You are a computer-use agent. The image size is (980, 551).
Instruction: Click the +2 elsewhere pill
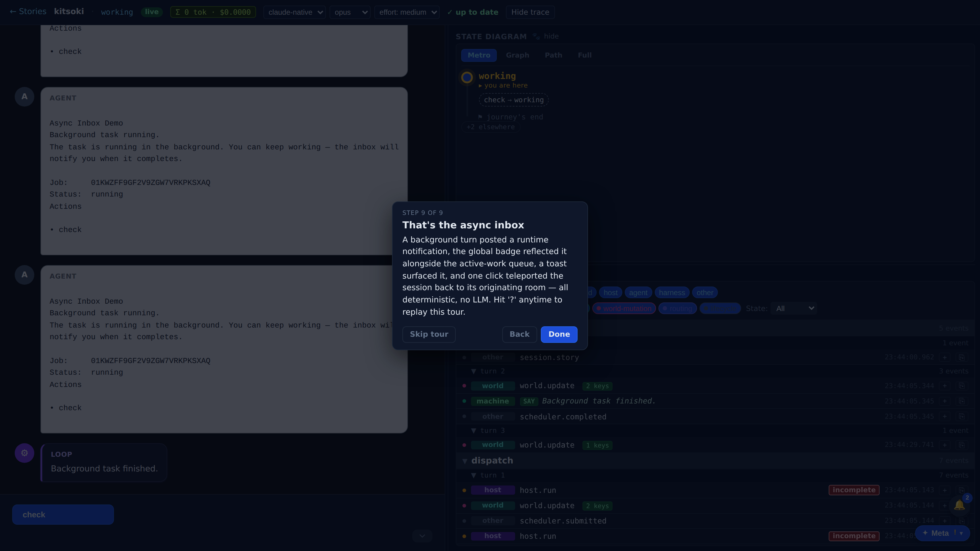(490, 127)
